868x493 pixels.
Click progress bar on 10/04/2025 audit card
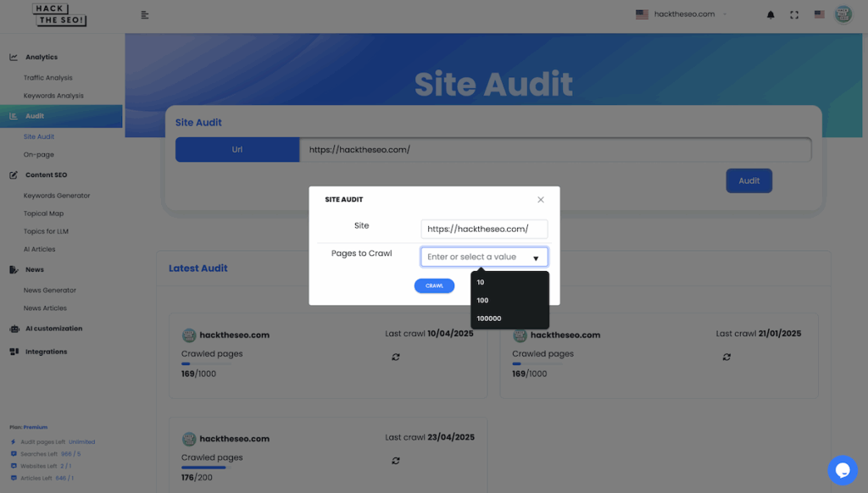click(x=206, y=363)
